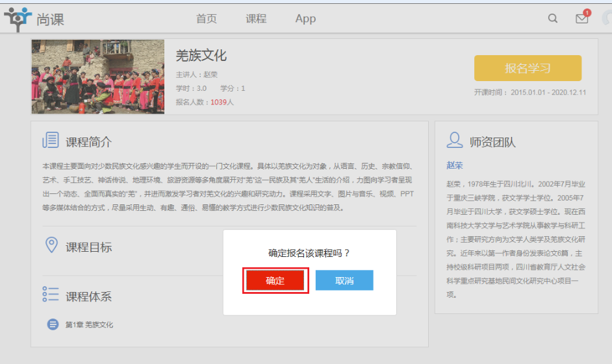612x364 pixels.
Task: Click the 课程体系 list icon
Action: (51, 295)
